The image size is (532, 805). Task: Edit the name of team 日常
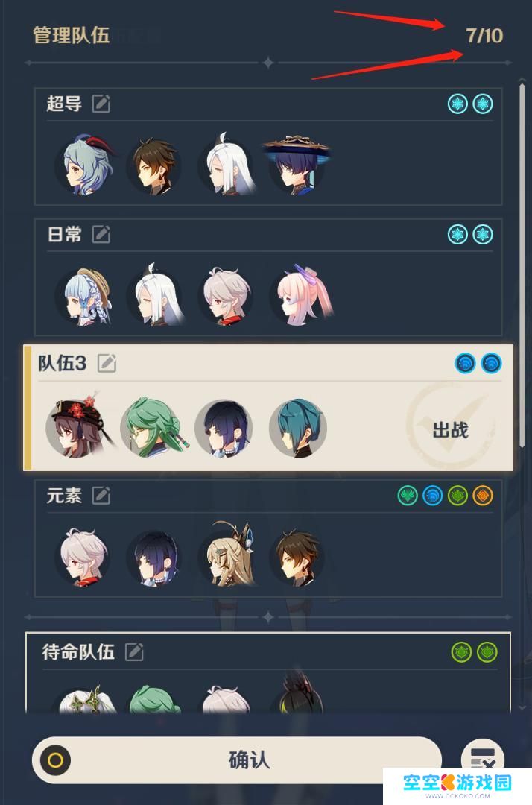[101, 234]
